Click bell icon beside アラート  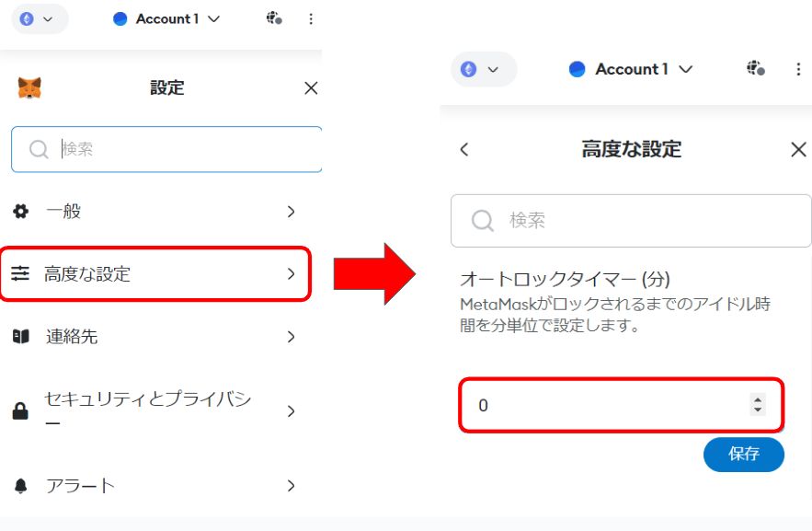[21, 486]
